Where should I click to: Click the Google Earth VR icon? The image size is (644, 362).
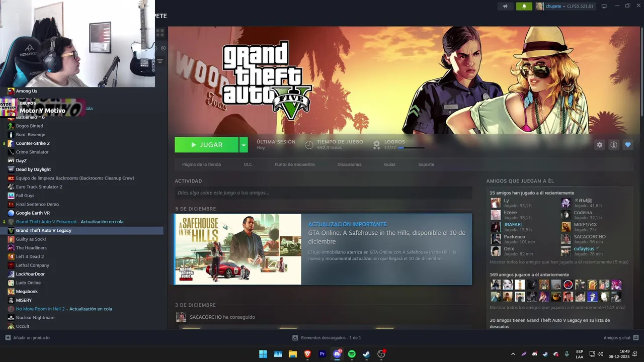(x=11, y=213)
